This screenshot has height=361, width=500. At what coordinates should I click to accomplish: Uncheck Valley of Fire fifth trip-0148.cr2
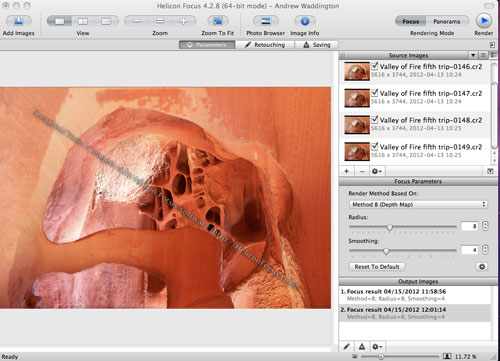(x=375, y=119)
